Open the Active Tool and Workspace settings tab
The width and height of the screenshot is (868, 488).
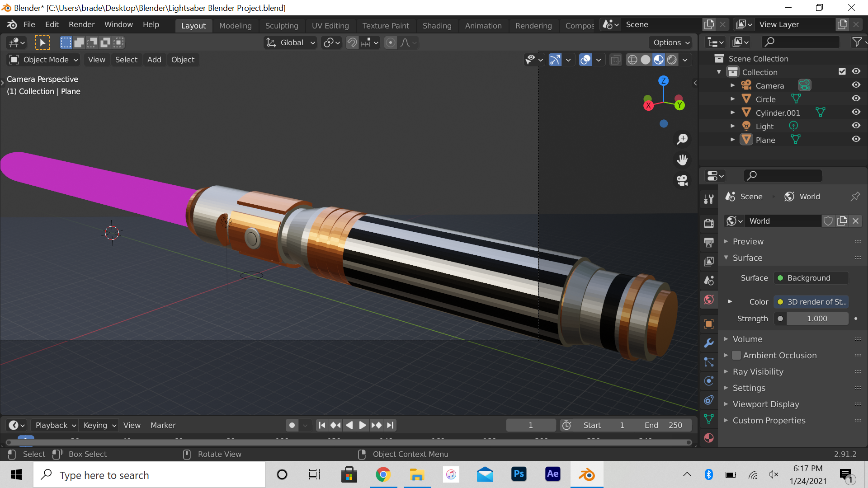point(709,199)
